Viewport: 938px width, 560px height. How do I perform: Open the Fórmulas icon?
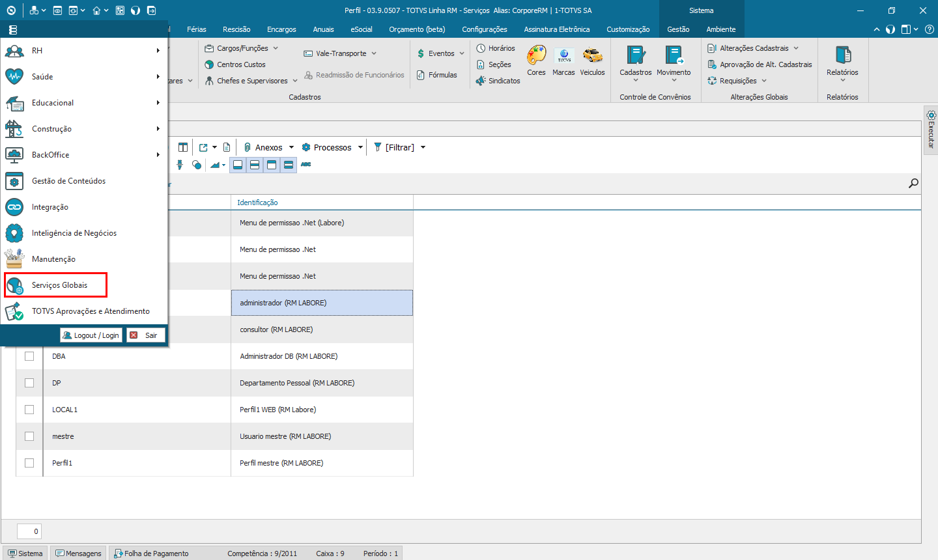pyautogui.click(x=421, y=75)
